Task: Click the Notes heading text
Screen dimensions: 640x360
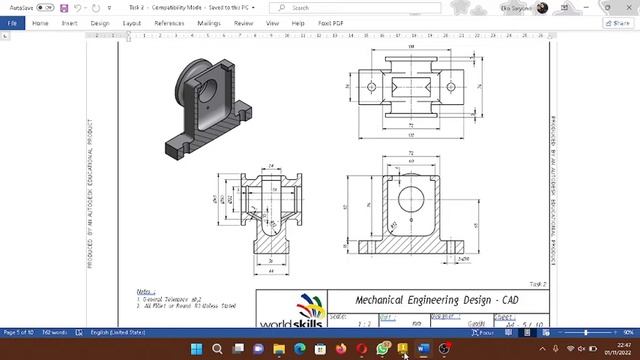Action: tap(146, 291)
